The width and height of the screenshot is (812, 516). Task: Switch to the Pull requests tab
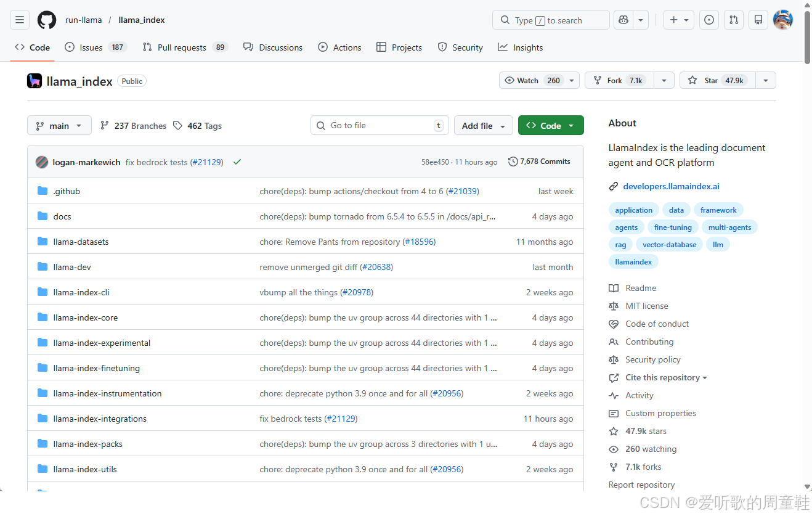click(185, 47)
